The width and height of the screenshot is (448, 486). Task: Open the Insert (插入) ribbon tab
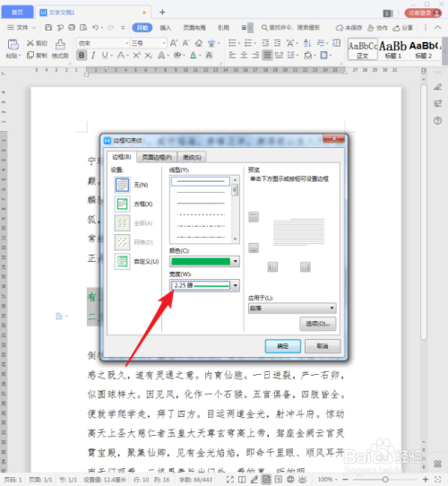pyautogui.click(x=165, y=28)
